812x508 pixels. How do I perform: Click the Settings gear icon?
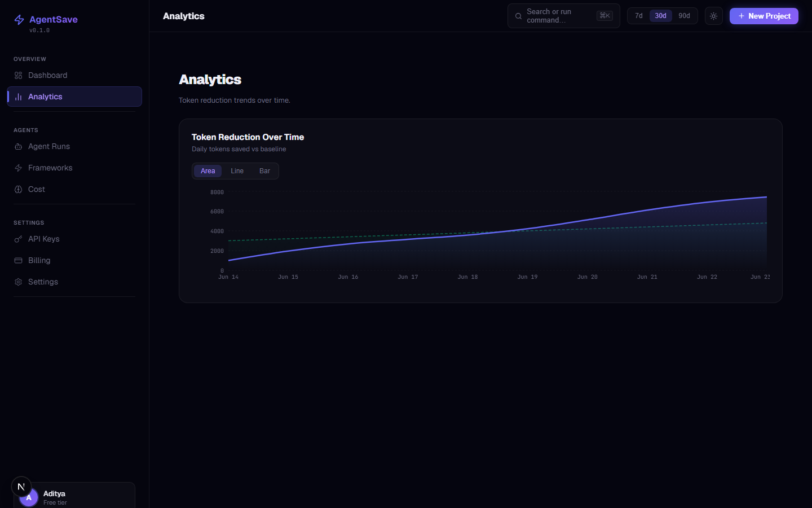coord(18,282)
